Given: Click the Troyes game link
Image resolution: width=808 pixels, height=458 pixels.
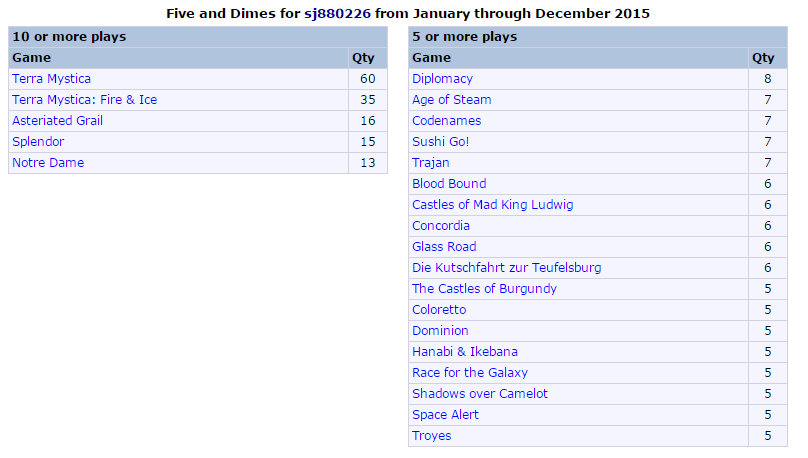Looking at the screenshot, I should [431, 436].
